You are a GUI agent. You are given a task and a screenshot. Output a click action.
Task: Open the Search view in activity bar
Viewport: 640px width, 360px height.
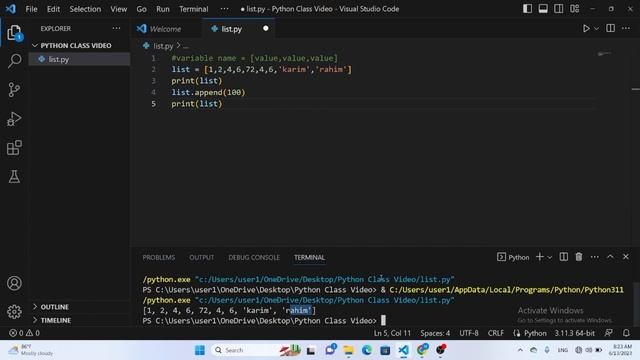pyautogui.click(x=14, y=61)
